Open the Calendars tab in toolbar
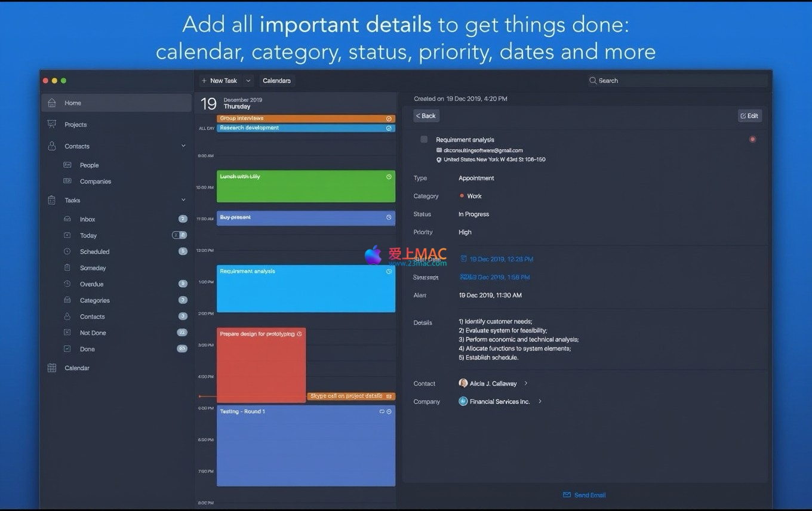The image size is (812, 511). 276,81
